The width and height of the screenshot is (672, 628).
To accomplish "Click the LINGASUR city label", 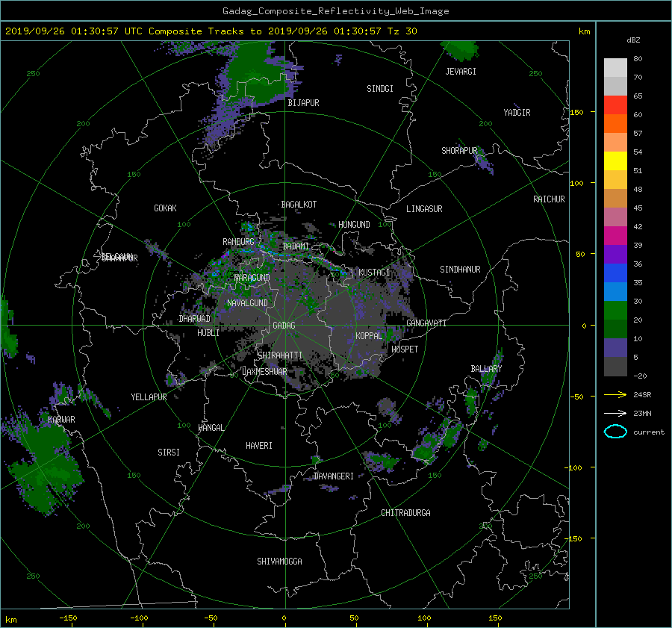I will point(424,209).
